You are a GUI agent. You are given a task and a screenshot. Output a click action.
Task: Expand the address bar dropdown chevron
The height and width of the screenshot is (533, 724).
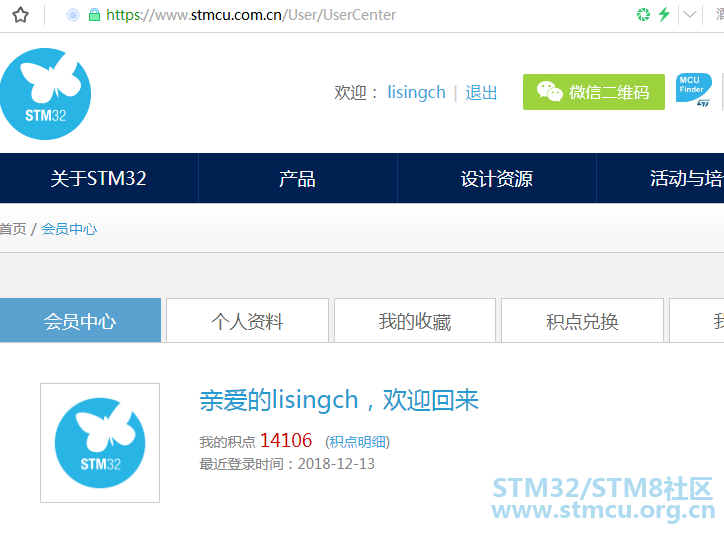690,15
